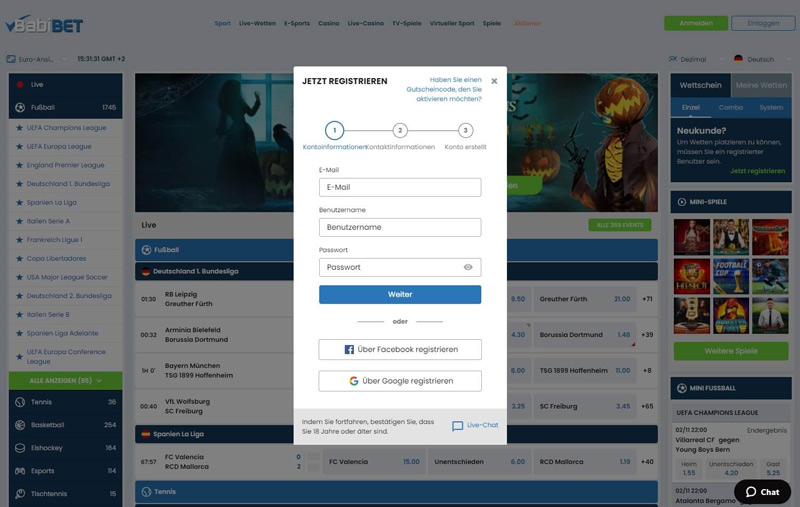Open the Football Cup mini game thumbnail
Image resolution: width=800 pixels, height=507 pixels.
click(731, 276)
